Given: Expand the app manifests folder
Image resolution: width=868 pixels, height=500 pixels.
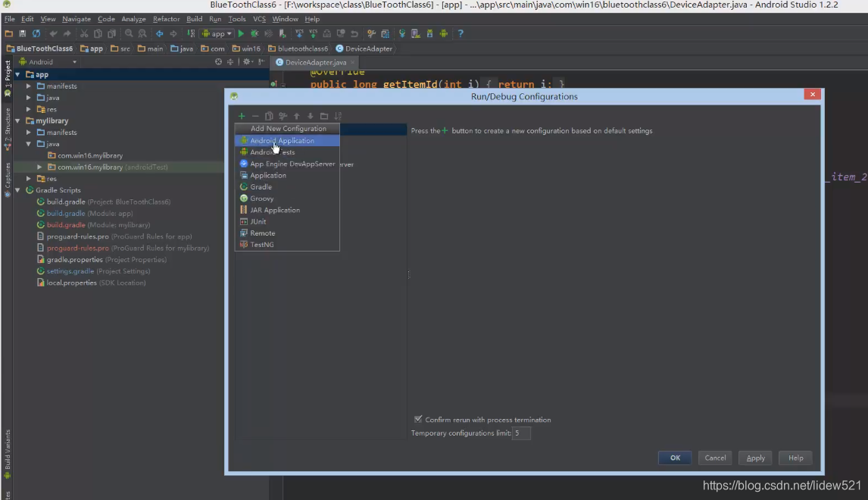Looking at the screenshot, I should point(28,86).
